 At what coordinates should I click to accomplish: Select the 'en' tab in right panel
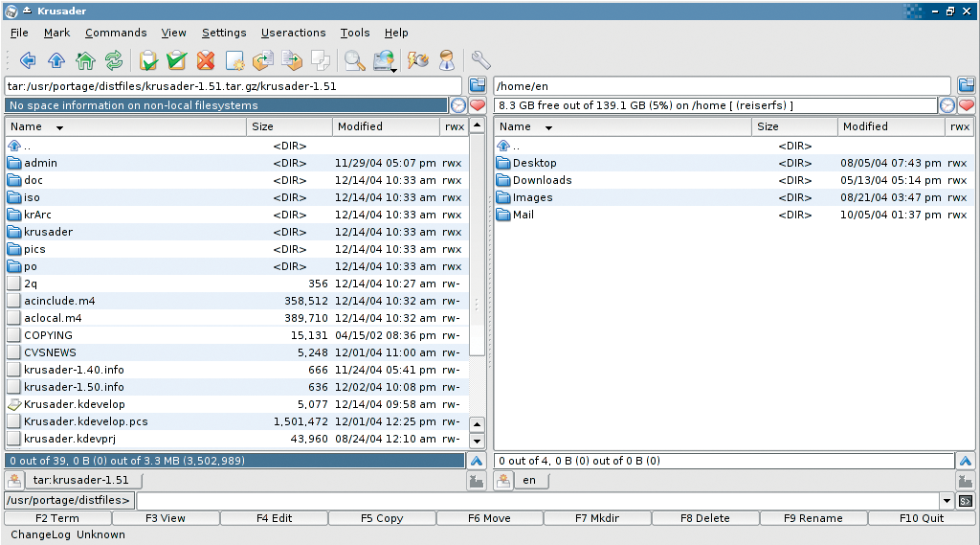(x=530, y=481)
